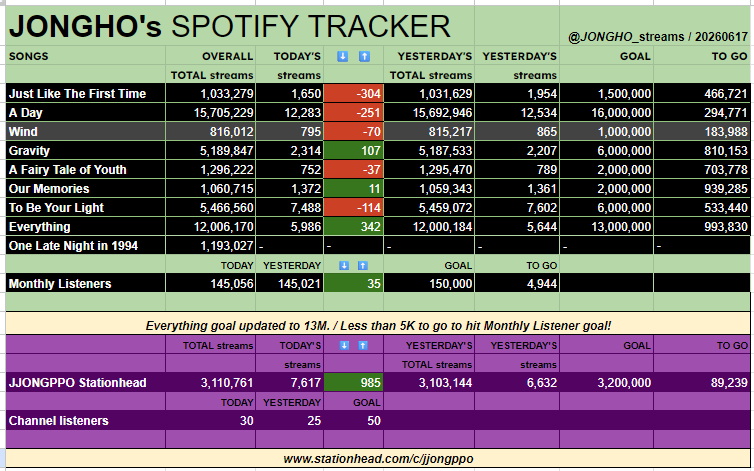Open the www.stationhead.com/c/jjongppo link
Image resolution: width=754 pixels, height=471 pixels.
pos(378,458)
